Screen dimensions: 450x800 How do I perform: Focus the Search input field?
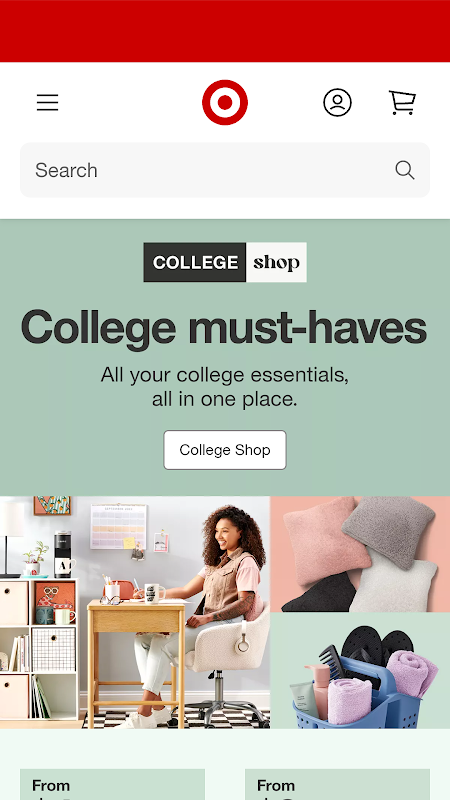tap(225, 170)
